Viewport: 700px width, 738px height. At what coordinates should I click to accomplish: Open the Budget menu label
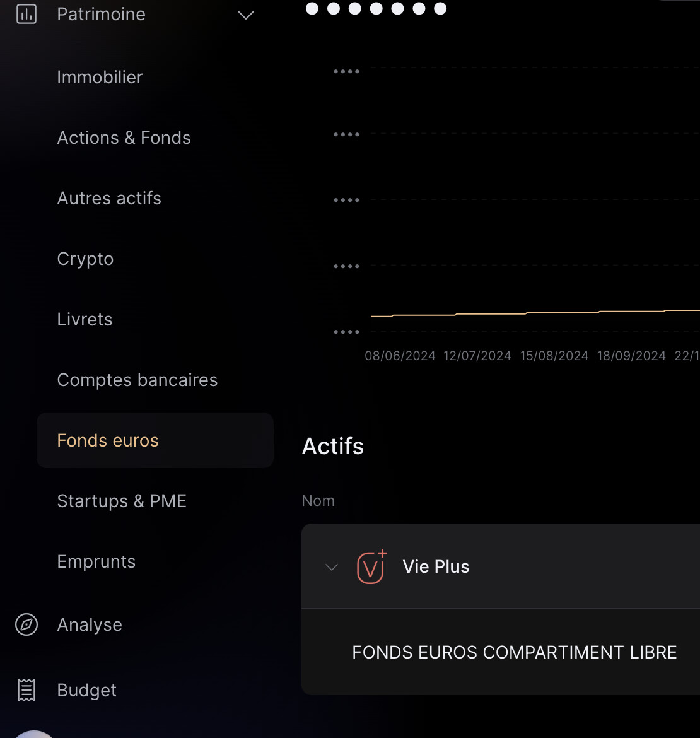point(86,690)
